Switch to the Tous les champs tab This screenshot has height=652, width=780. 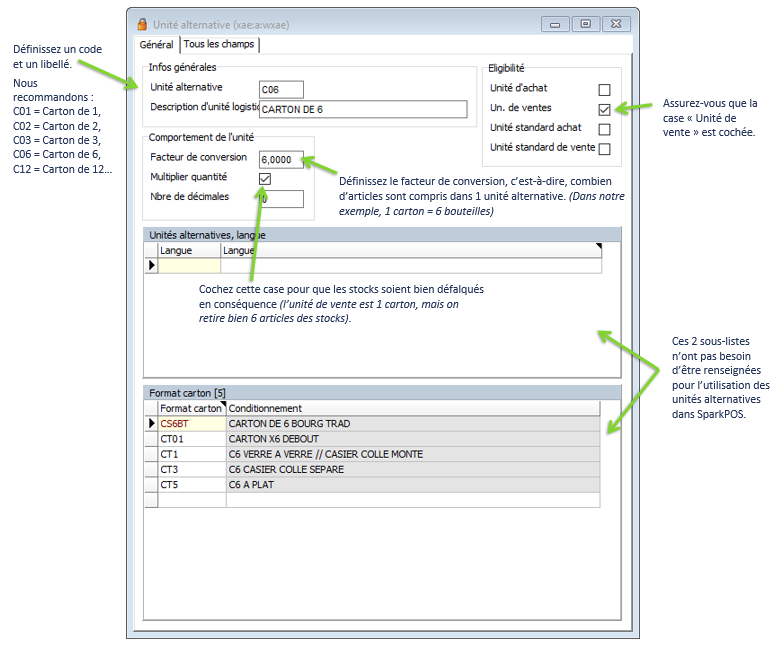[219, 44]
